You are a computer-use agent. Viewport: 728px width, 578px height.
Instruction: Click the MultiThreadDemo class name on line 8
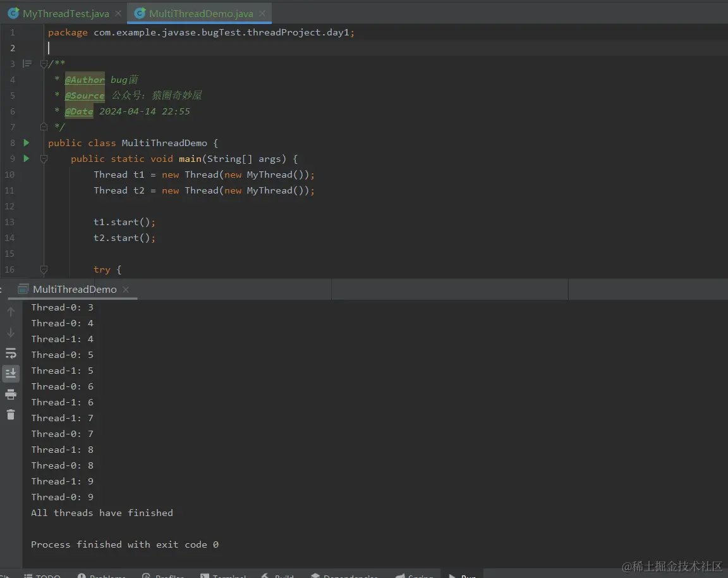164,143
